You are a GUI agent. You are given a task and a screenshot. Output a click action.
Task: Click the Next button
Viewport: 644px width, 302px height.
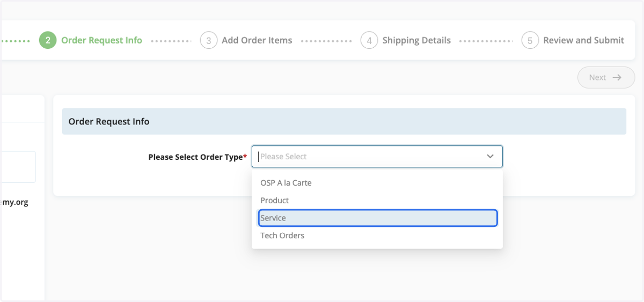[606, 77]
